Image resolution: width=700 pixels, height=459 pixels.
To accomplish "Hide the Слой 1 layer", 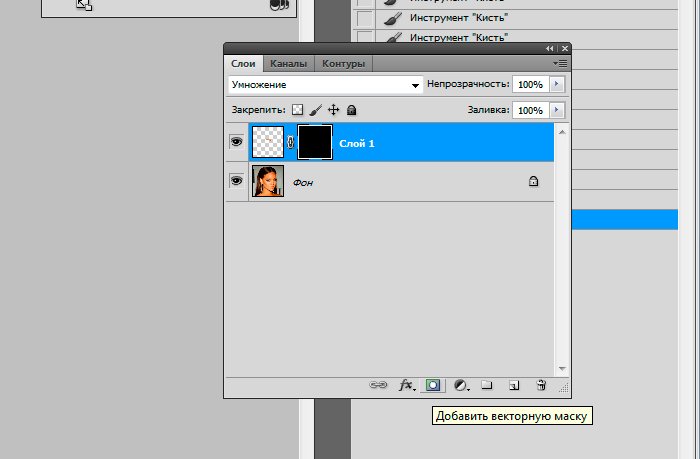I will (237, 143).
